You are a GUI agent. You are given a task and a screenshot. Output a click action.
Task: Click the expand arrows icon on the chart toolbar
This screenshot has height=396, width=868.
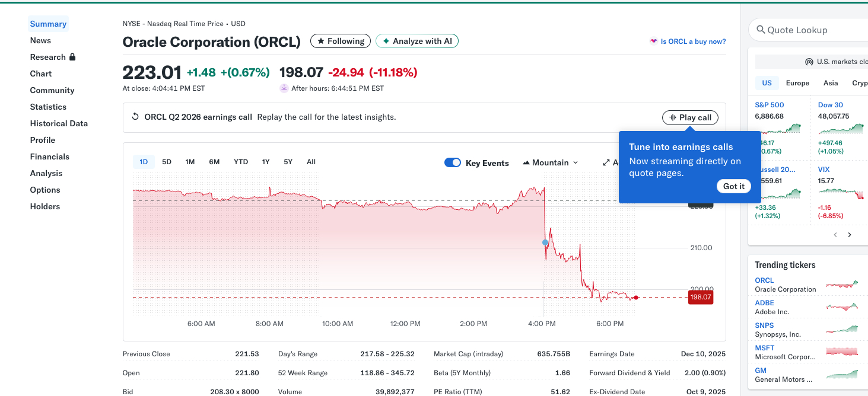(606, 162)
